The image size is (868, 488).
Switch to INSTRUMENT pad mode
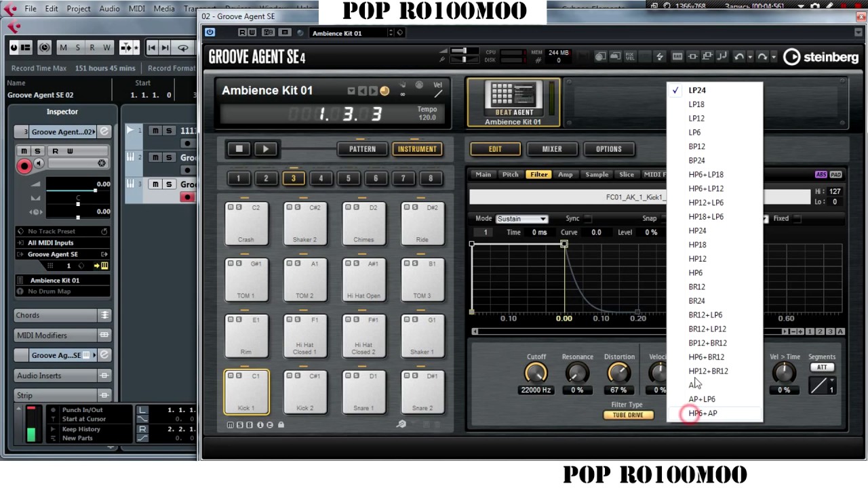(417, 149)
